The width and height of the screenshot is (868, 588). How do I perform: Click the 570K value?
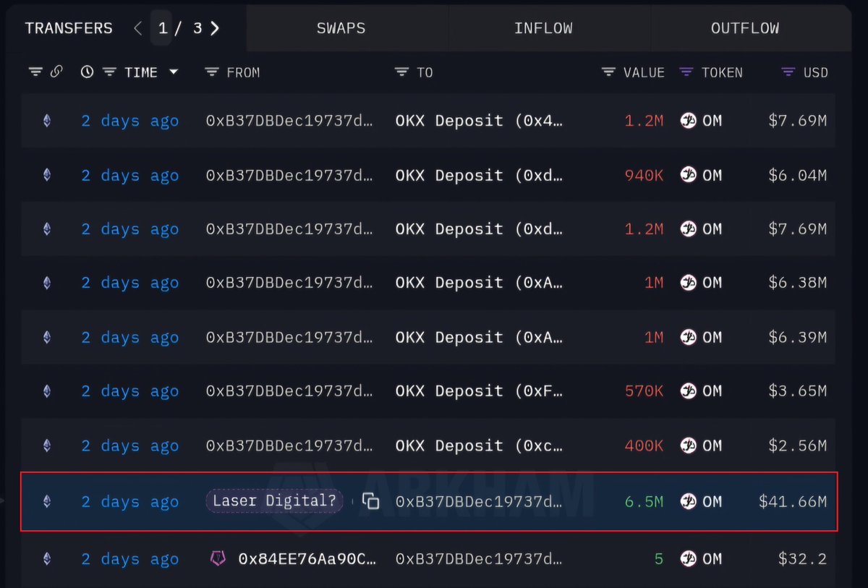click(644, 391)
